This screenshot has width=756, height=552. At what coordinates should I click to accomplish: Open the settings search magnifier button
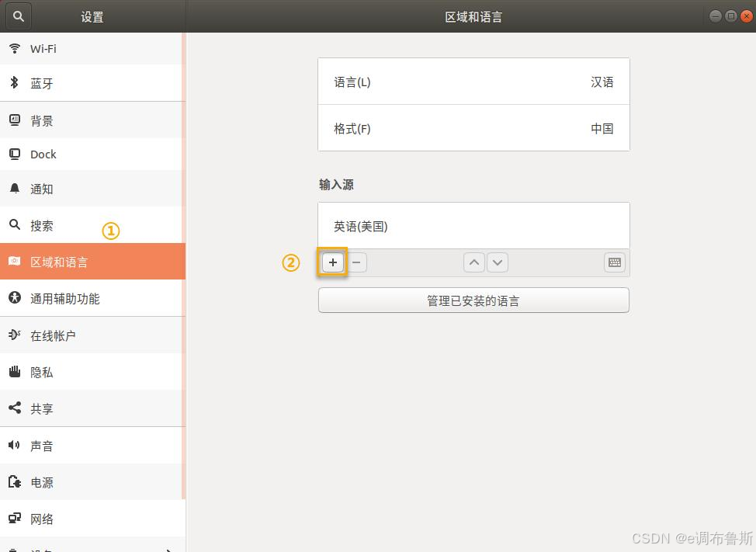coord(19,16)
